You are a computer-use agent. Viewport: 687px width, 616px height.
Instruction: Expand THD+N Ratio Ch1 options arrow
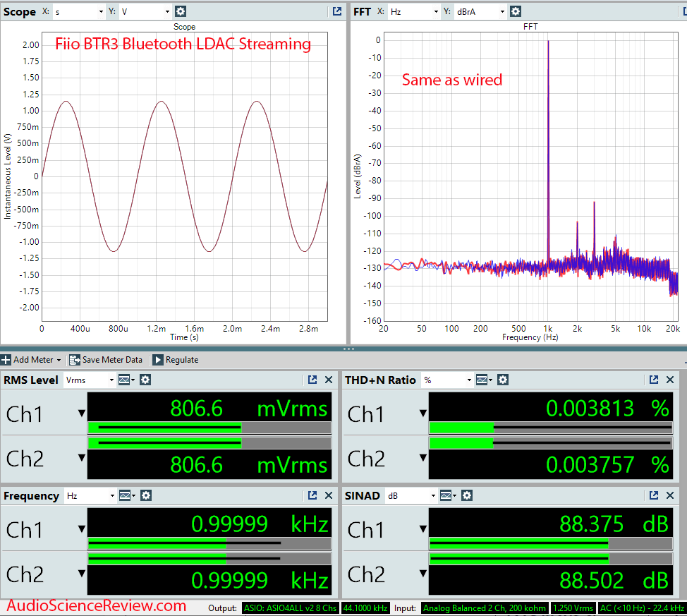(x=422, y=413)
